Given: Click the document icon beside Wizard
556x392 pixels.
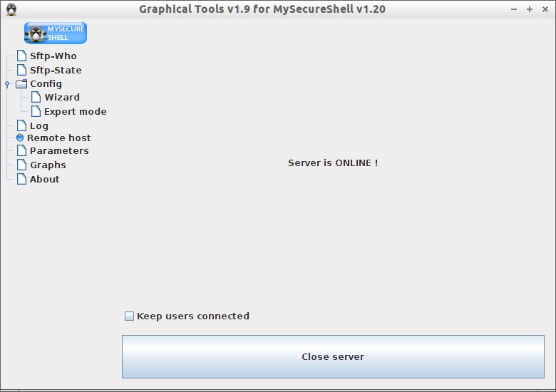Looking at the screenshot, I should pos(36,97).
